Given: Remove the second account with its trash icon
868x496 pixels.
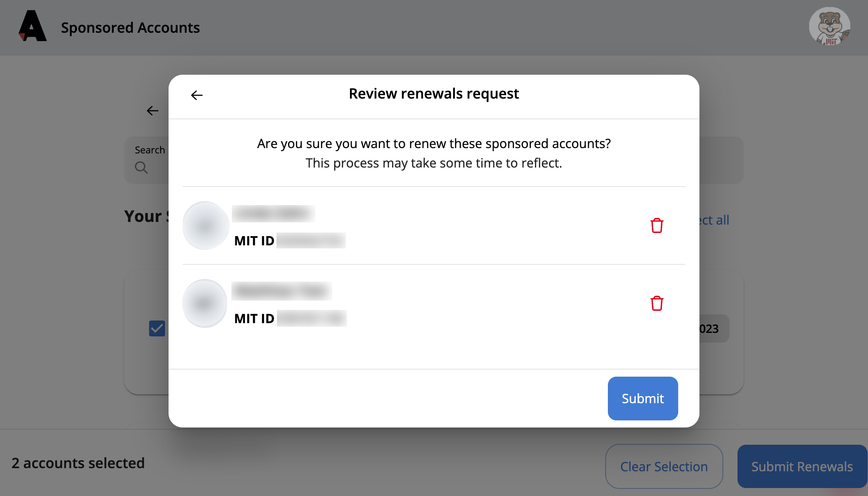Looking at the screenshot, I should [657, 303].
